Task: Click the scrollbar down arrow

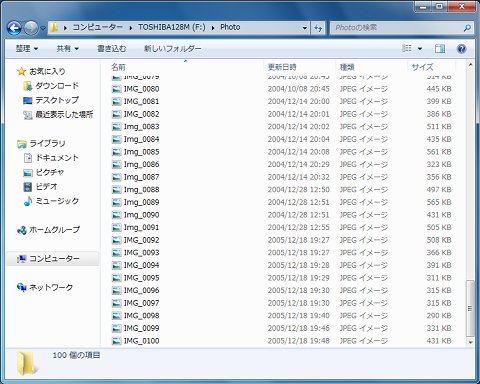Action: [470, 342]
